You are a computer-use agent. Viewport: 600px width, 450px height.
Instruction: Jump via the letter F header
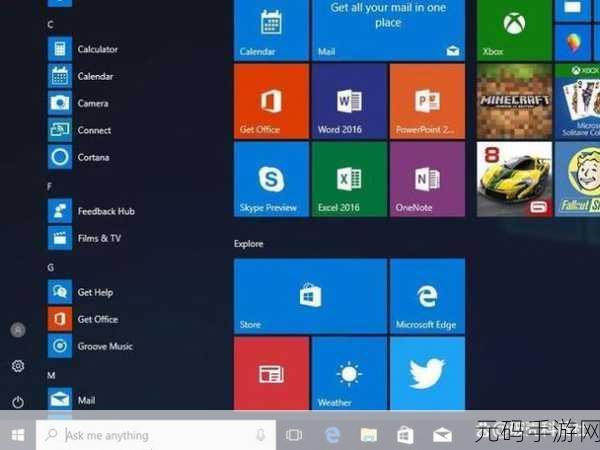(49, 186)
